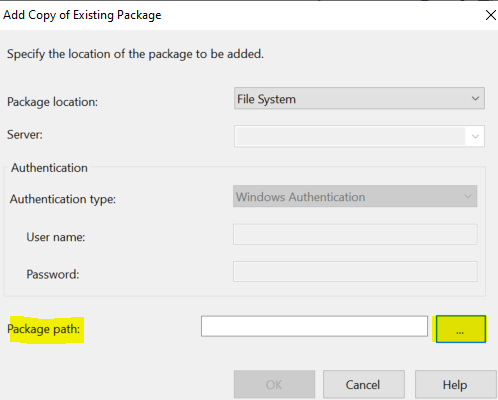
Task: Click the dialog title bar text
Action: [x=82, y=15]
